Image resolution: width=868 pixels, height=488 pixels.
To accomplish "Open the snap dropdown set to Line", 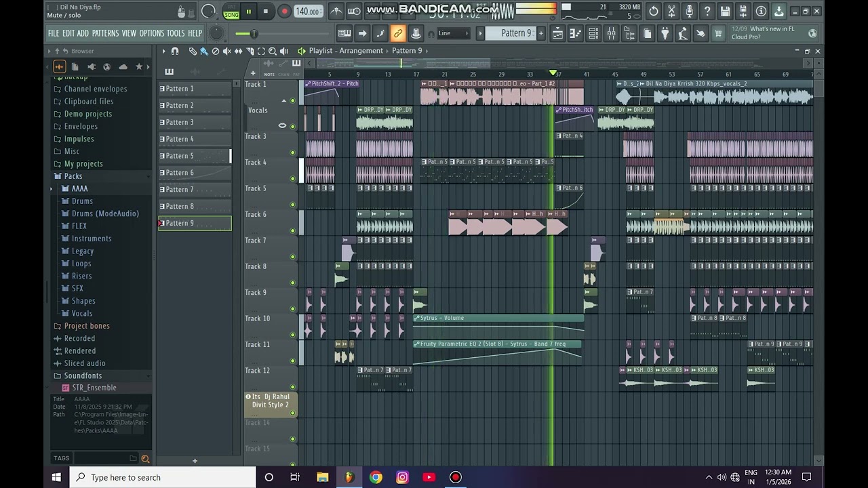I will 454,33.
